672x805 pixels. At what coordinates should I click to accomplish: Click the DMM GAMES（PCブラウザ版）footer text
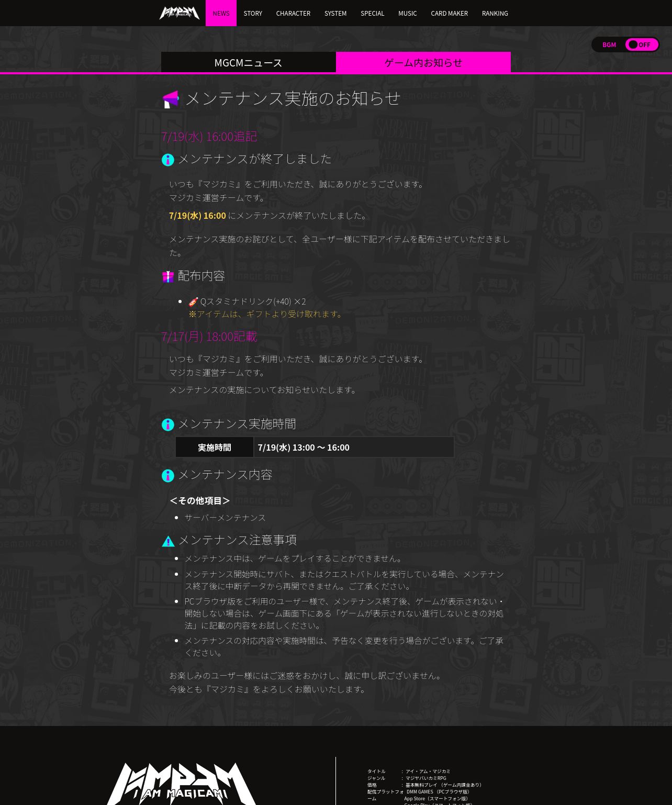pos(439,791)
